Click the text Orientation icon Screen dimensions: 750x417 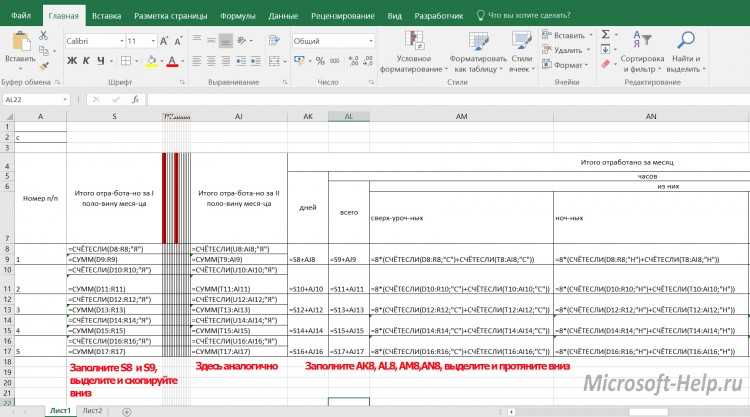(242, 41)
